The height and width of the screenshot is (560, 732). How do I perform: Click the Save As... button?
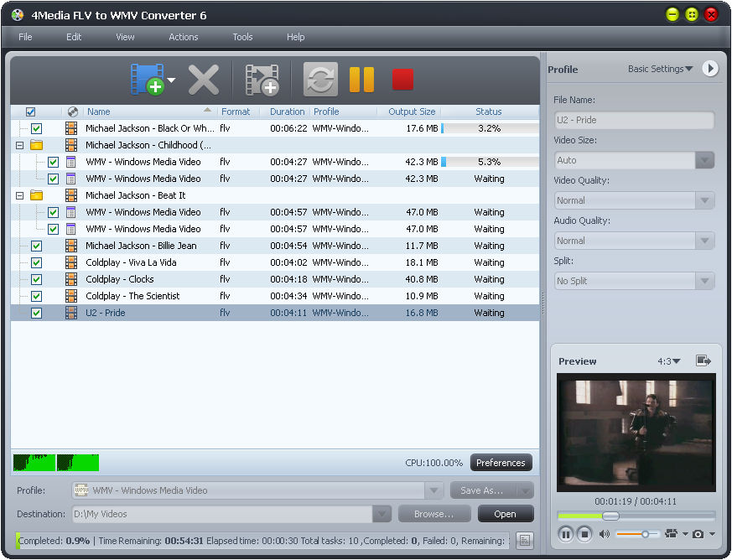482,490
